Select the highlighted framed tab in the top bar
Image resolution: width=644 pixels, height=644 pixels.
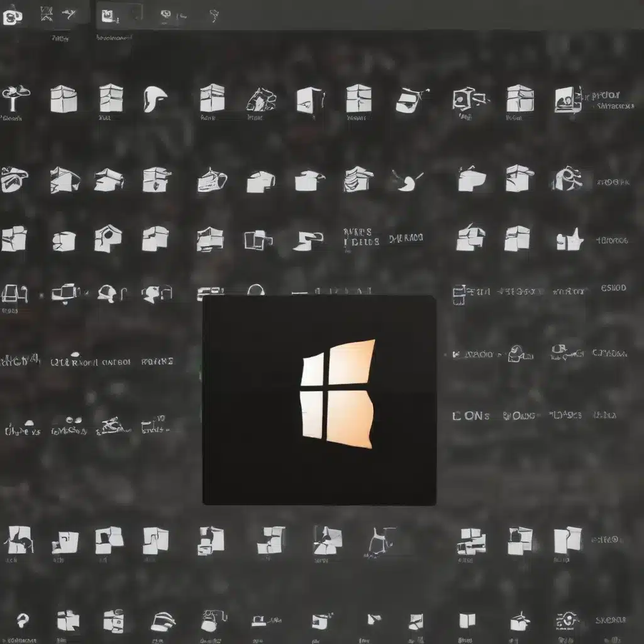pos(119,16)
